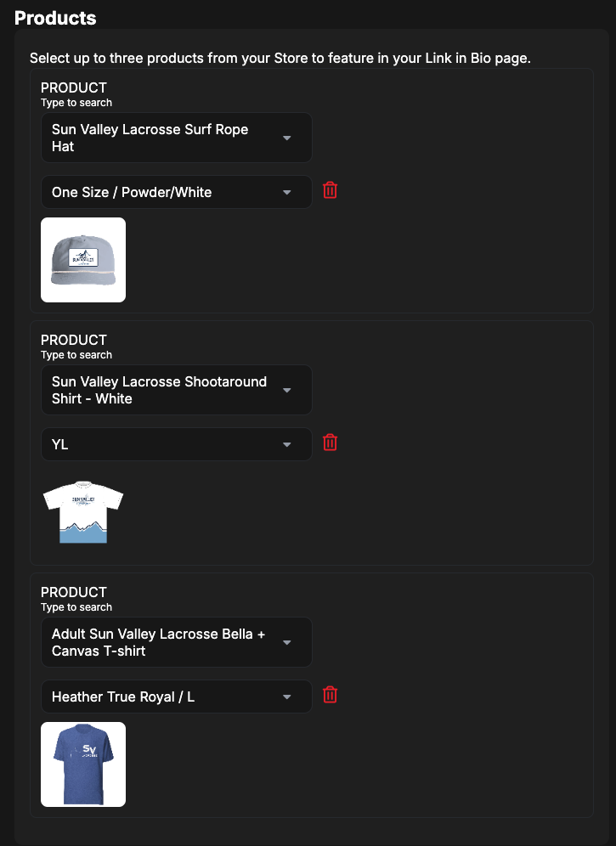Select the white mountain shirt thumbnail
Image resolution: width=616 pixels, height=846 pixels.
point(83,512)
